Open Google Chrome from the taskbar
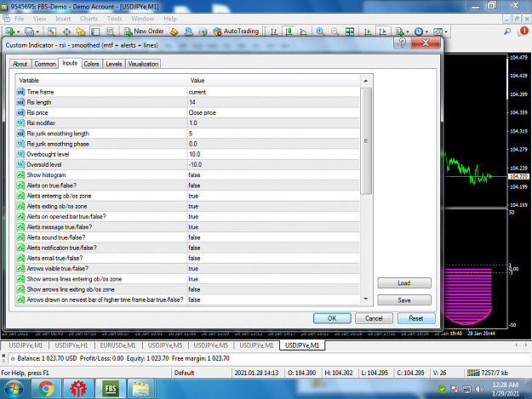The width and height of the screenshot is (532, 399). [x=46, y=389]
